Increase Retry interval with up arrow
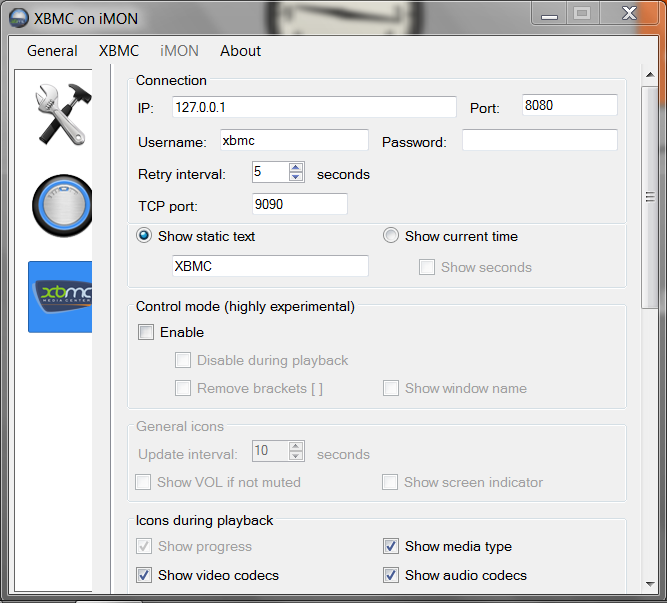This screenshot has width=667, height=603. coord(296,168)
